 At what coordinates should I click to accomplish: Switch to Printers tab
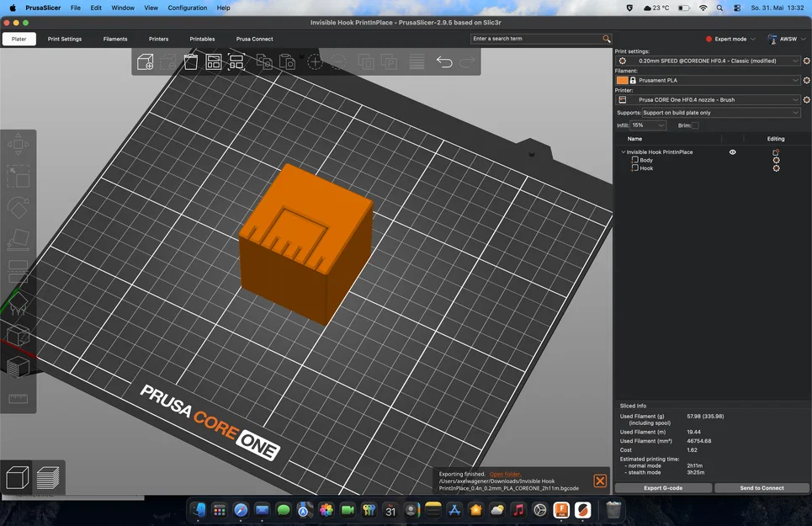click(x=158, y=39)
